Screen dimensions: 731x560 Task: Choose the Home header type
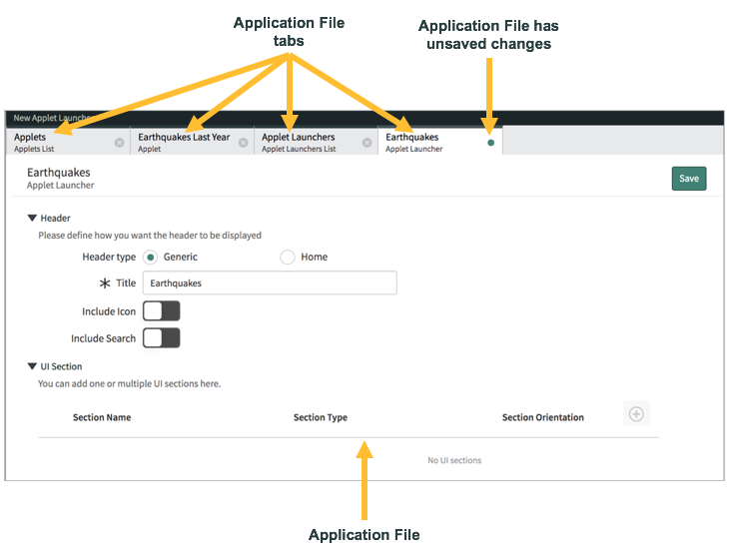[x=288, y=258]
